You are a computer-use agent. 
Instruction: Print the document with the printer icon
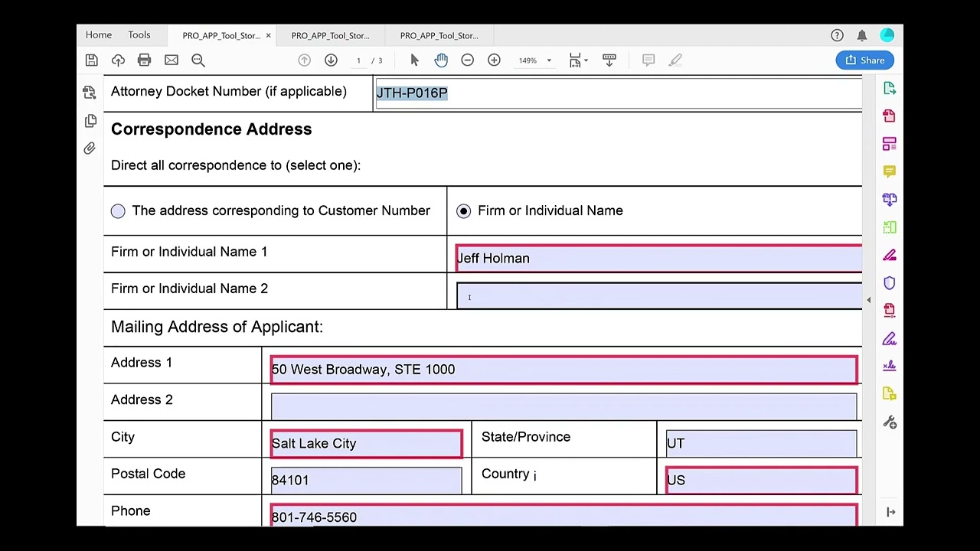click(144, 60)
